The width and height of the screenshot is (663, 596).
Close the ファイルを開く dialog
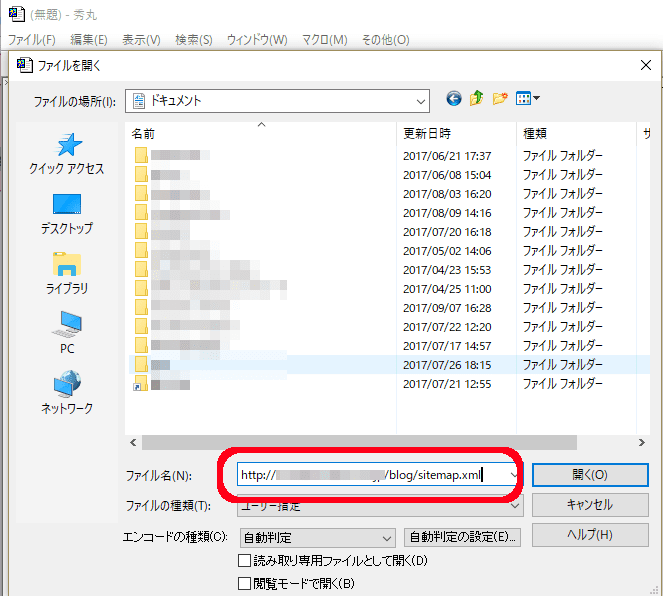646,65
